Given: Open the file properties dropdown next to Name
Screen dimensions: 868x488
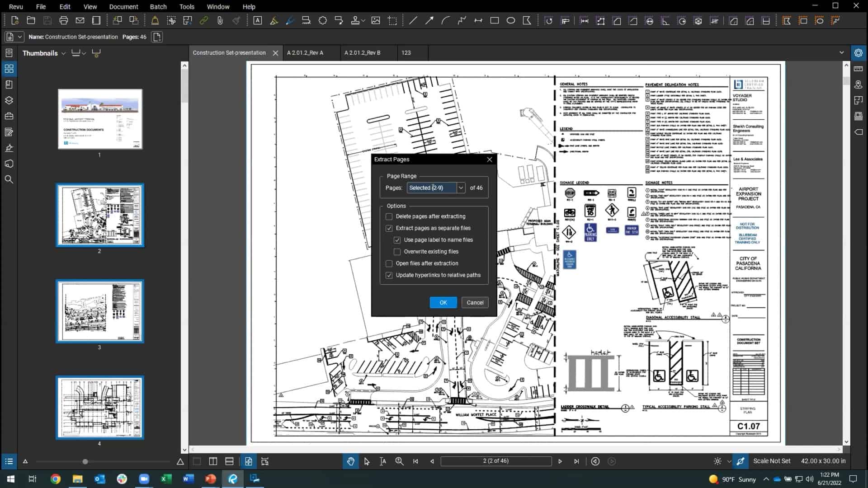Looking at the screenshot, I should 19,37.
